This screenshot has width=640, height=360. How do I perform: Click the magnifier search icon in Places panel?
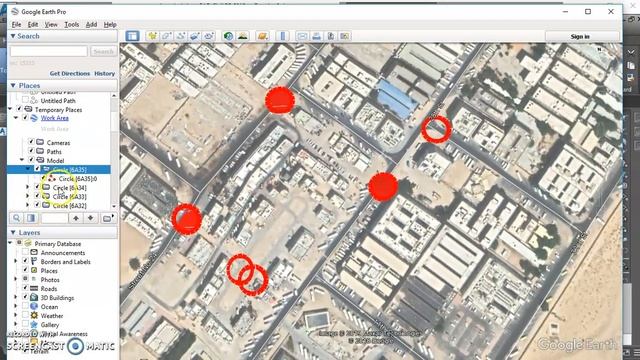(16, 218)
